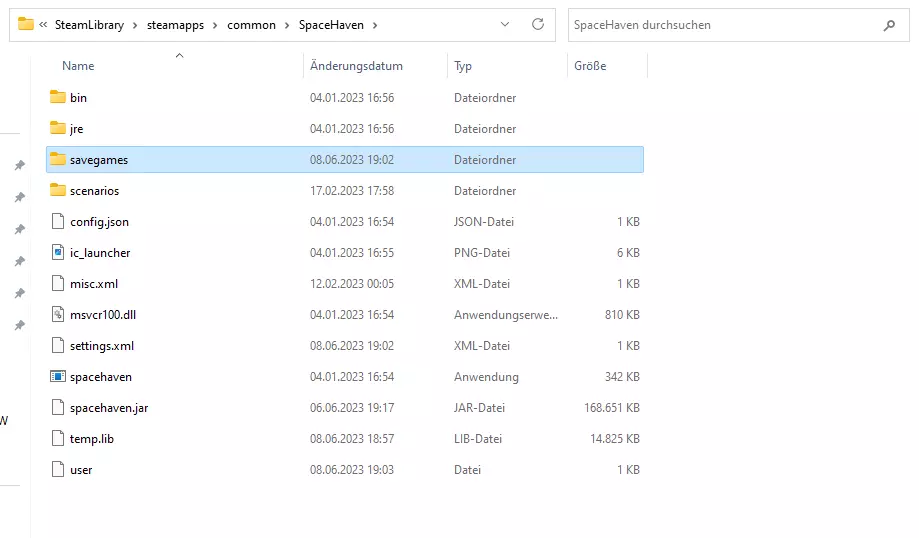Select the savegames folder name
This screenshot has height=538, width=919.
coord(99,160)
